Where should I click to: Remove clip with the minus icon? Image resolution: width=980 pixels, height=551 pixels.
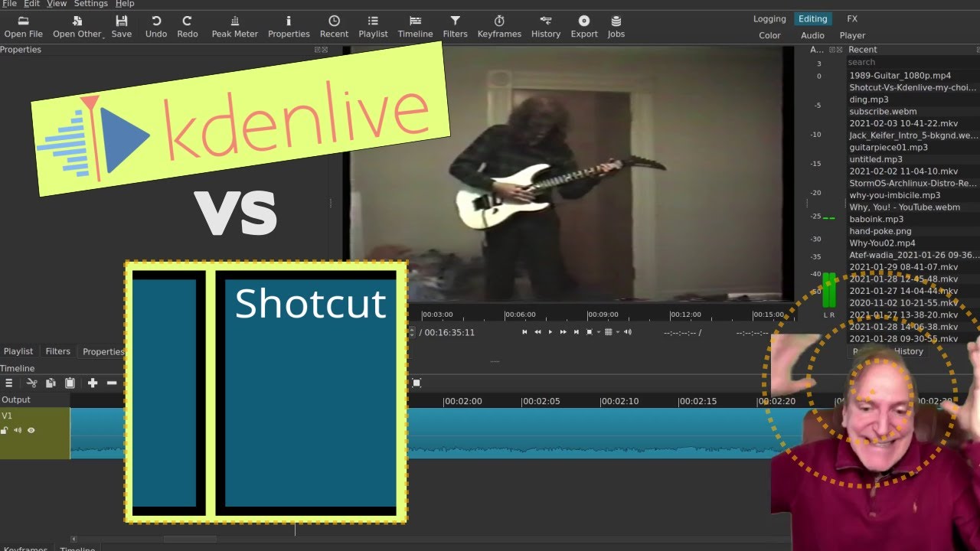(x=112, y=383)
